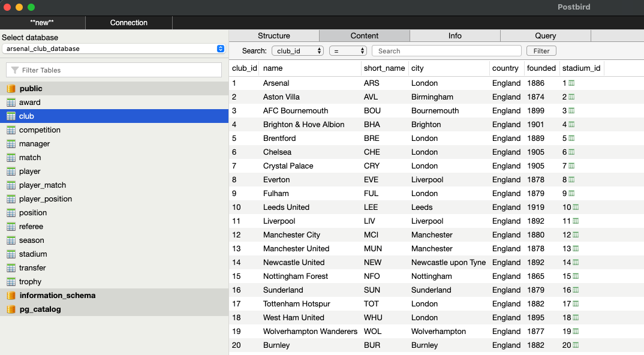Screen dimensions: 644x355
Task: Select the season table
Action: [x=114, y=240]
